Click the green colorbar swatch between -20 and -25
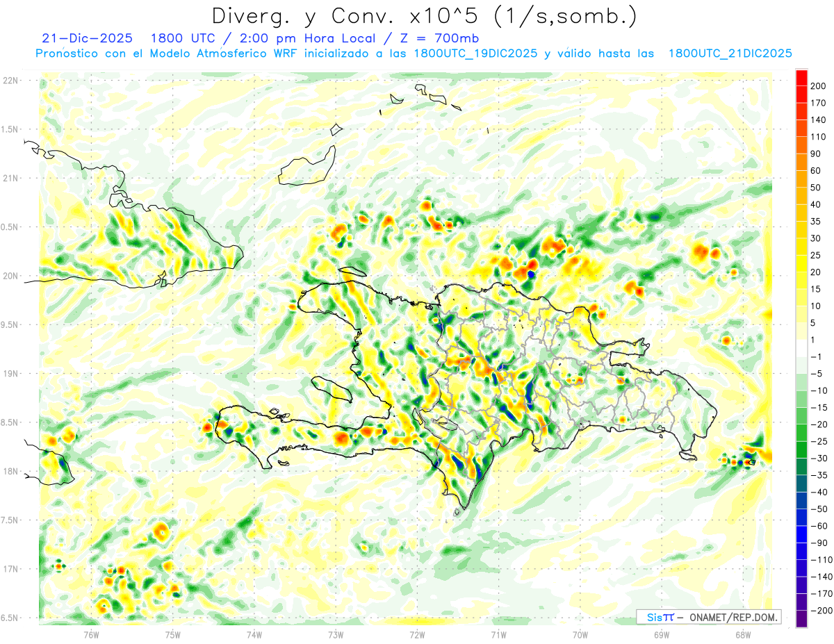The width and height of the screenshot is (834, 644). pyautogui.click(x=801, y=432)
